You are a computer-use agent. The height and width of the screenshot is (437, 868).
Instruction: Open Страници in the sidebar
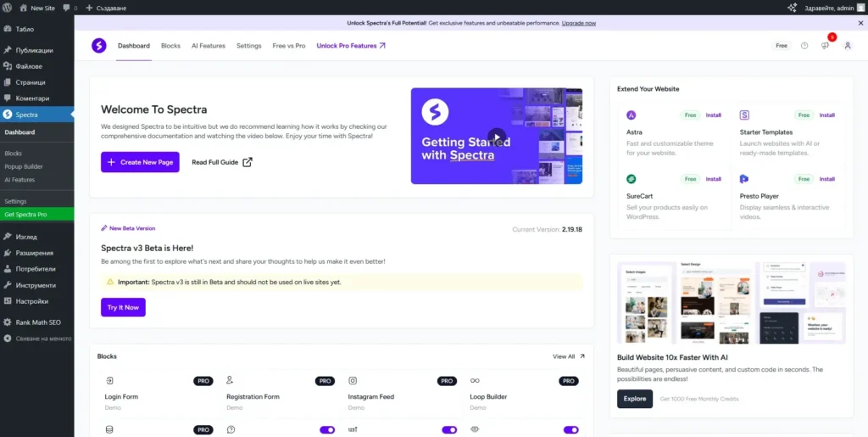(x=37, y=82)
